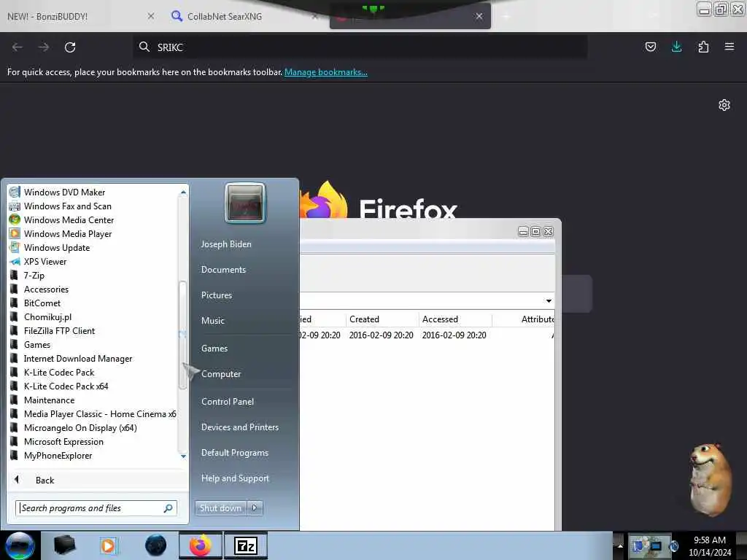
Task: Open the media player taskbar icon
Action: point(109,545)
